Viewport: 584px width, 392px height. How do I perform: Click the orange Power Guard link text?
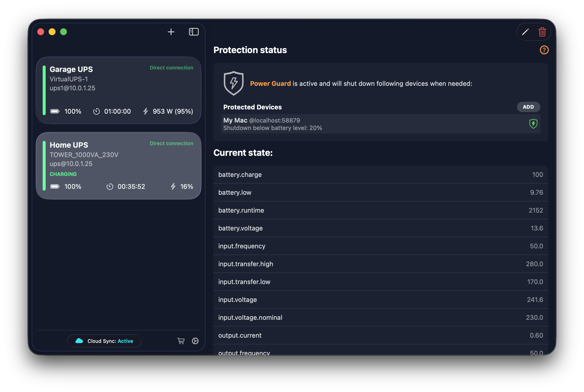[x=270, y=84]
